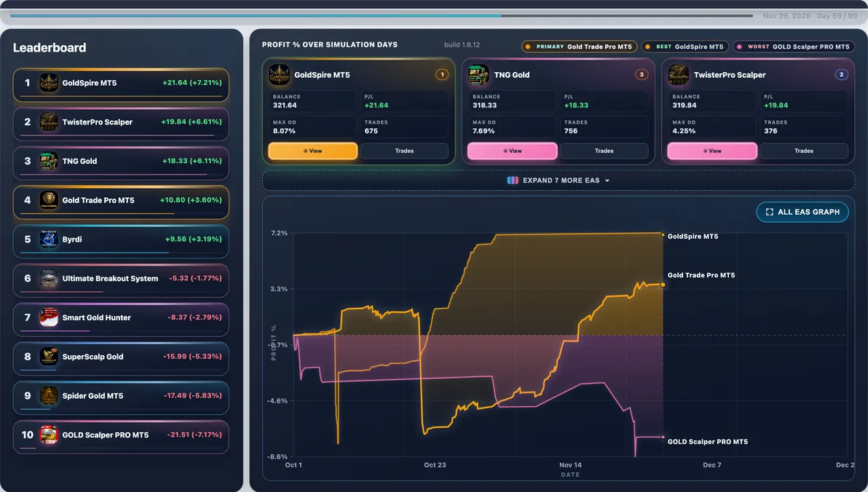Click the GoldSpire card balance 321.64
The height and width of the screenshot is (492, 868).
coord(285,105)
